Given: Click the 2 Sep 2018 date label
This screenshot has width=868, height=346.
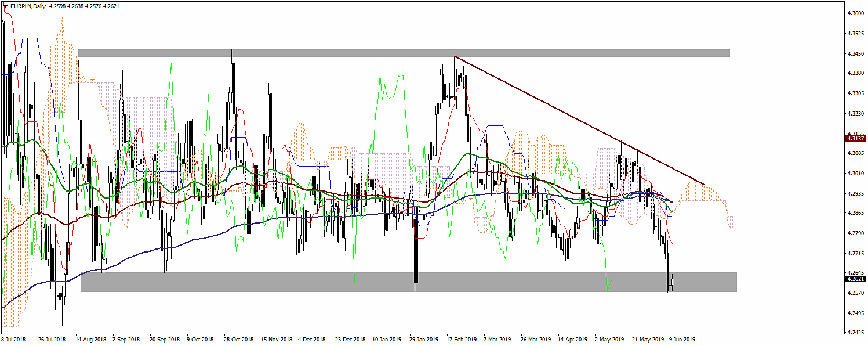Looking at the screenshot, I should point(127,338).
